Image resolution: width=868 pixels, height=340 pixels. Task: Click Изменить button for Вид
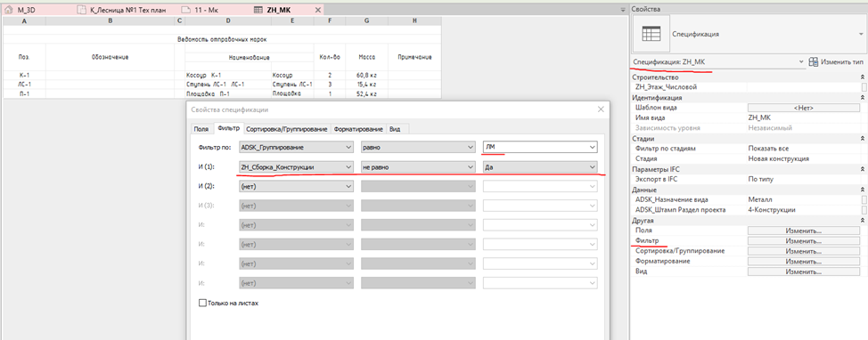point(803,271)
